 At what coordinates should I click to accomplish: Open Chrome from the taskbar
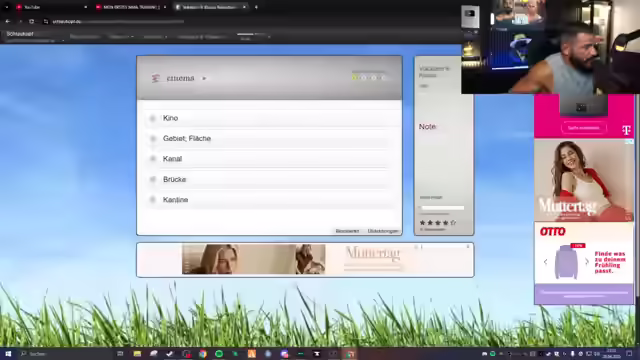pyautogui.click(x=202, y=354)
